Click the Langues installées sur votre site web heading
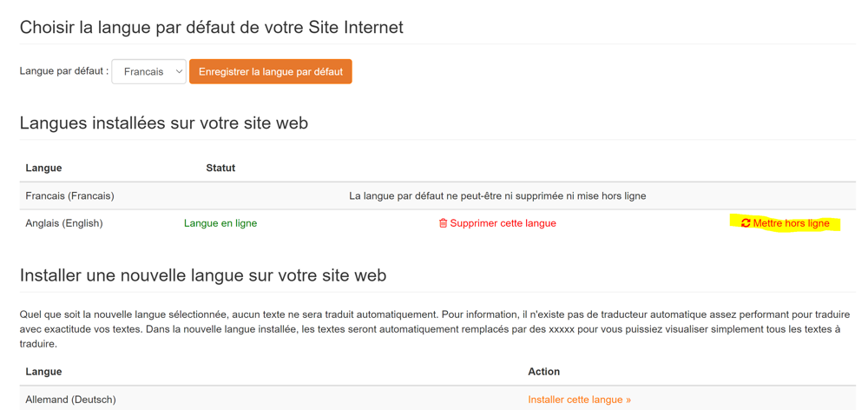Image resolution: width=868 pixels, height=410 pixels. pos(164,123)
